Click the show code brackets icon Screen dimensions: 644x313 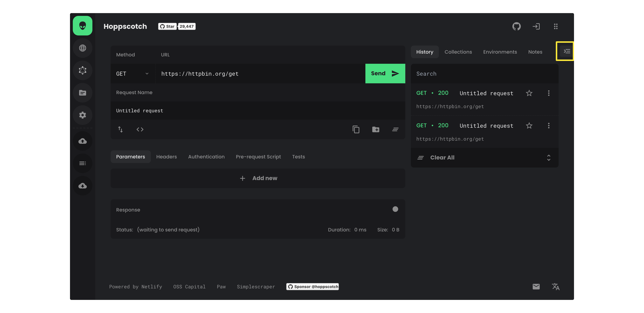pos(140,129)
